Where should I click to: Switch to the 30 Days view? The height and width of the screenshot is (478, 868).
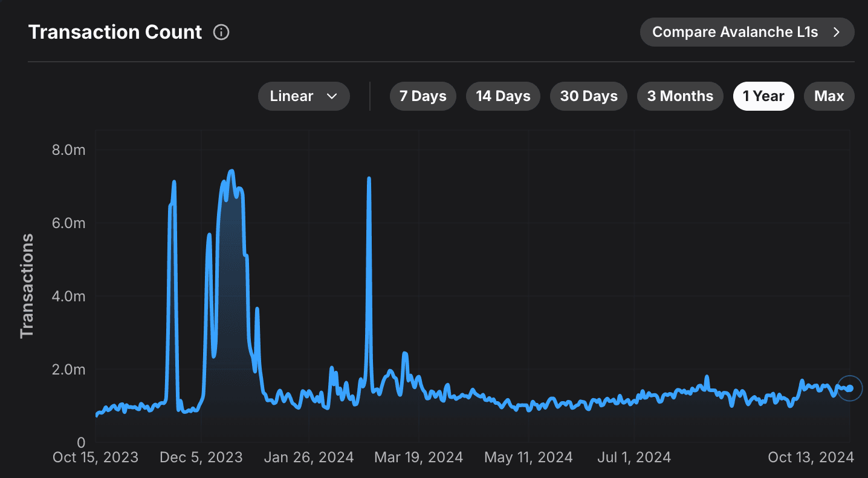(x=588, y=96)
